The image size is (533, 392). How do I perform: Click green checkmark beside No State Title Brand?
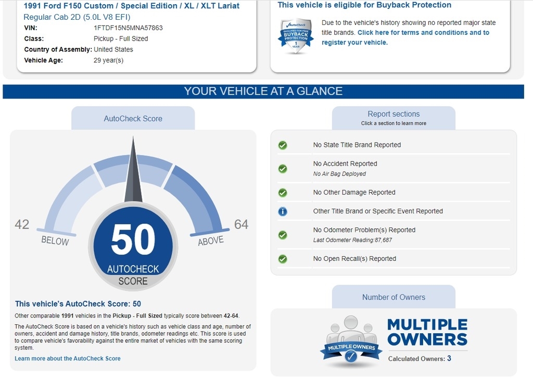[x=283, y=145]
